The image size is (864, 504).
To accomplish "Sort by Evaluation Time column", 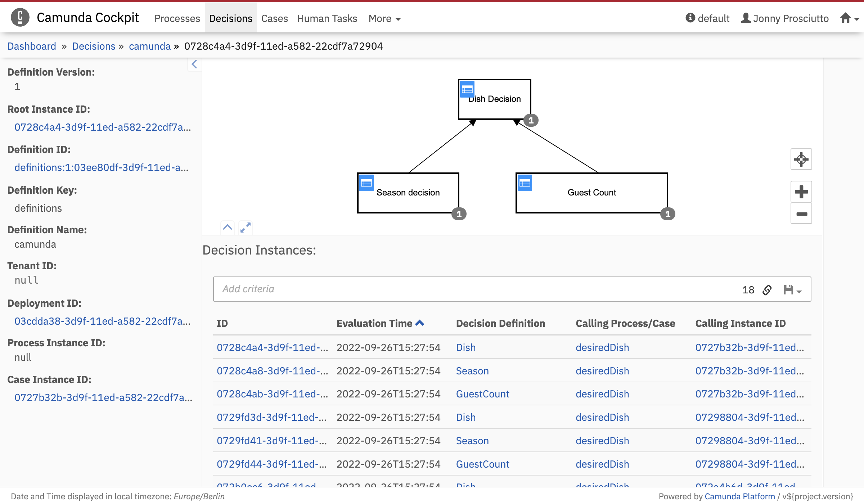I will click(x=380, y=323).
